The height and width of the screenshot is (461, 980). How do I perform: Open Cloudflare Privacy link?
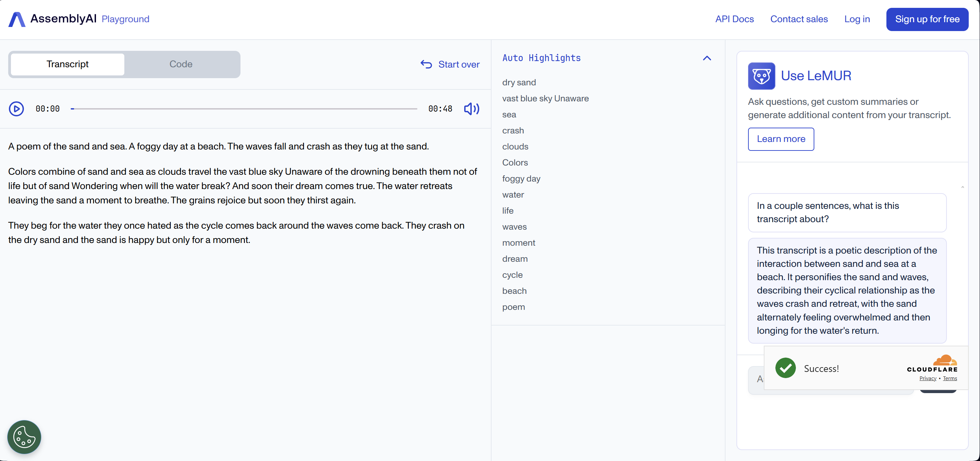tap(927, 378)
